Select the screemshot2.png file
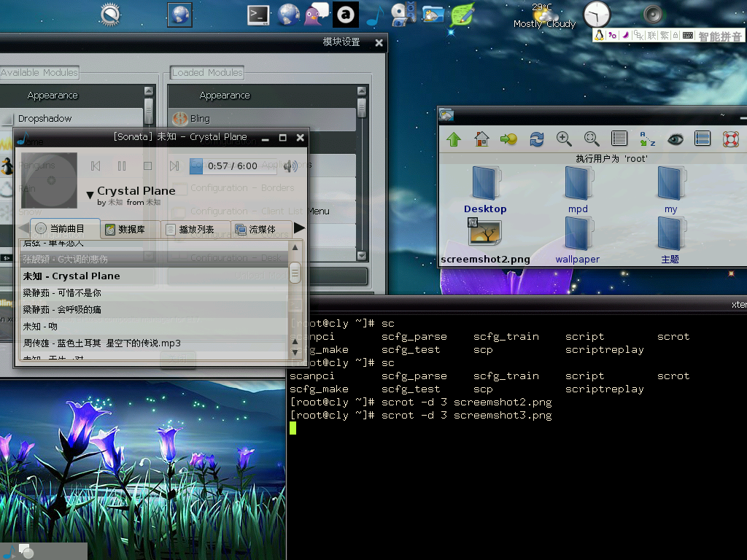The image size is (747, 560). coord(485,241)
